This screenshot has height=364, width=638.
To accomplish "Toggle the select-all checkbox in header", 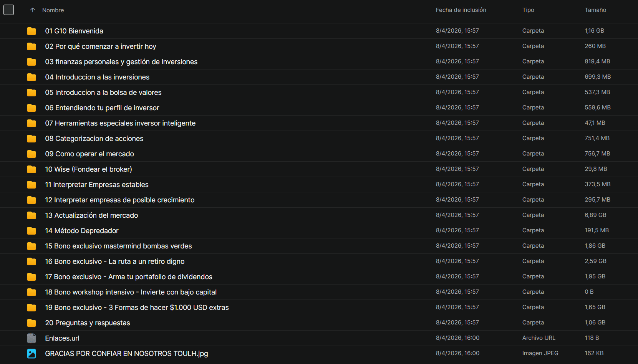I will pyautogui.click(x=8, y=10).
